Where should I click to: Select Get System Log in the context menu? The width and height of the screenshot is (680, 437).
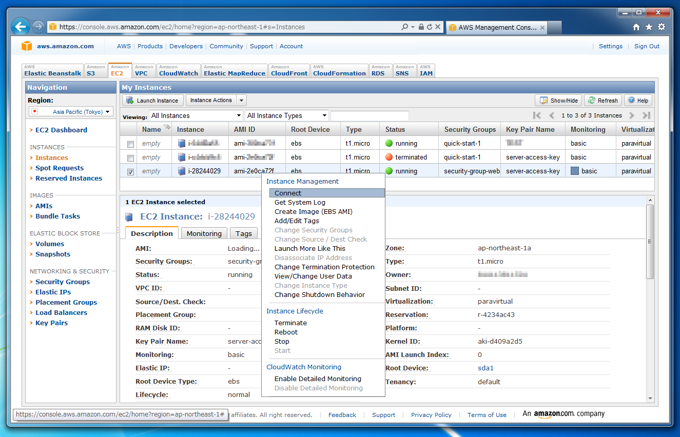[300, 202]
